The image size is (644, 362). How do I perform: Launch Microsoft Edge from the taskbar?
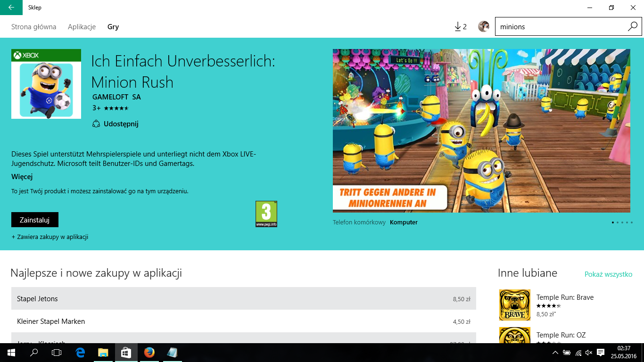pyautogui.click(x=80, y=353)
